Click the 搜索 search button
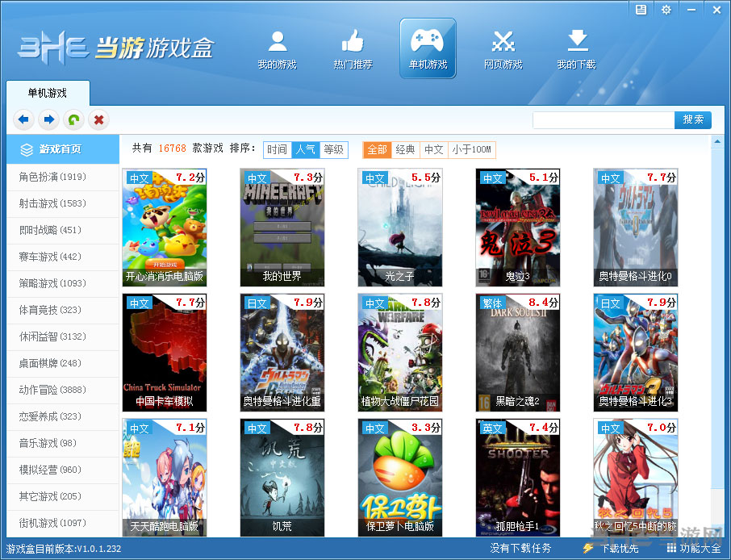 693,120
